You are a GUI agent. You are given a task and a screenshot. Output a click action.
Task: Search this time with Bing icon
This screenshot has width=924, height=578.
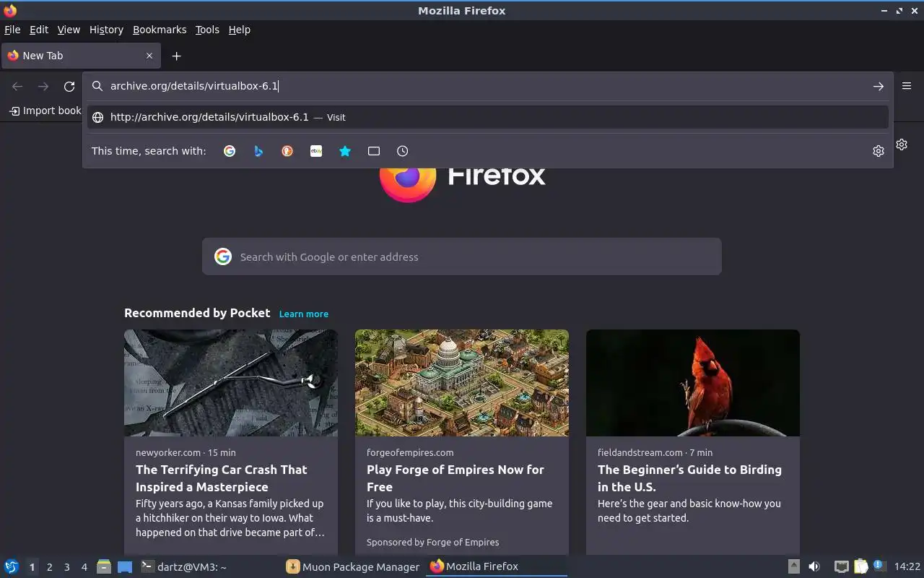[x=258, y=151]
